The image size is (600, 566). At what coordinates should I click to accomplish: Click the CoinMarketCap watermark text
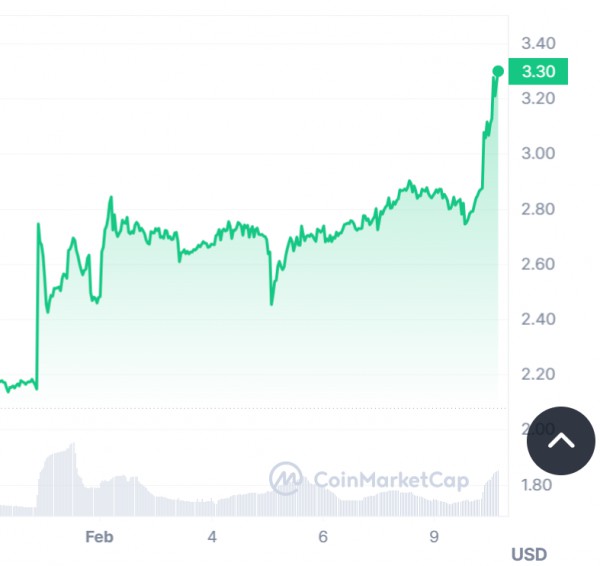pos(391,480)
